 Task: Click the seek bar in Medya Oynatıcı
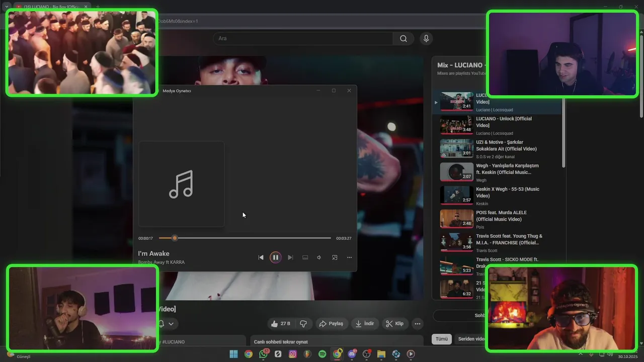pos(245,238)
